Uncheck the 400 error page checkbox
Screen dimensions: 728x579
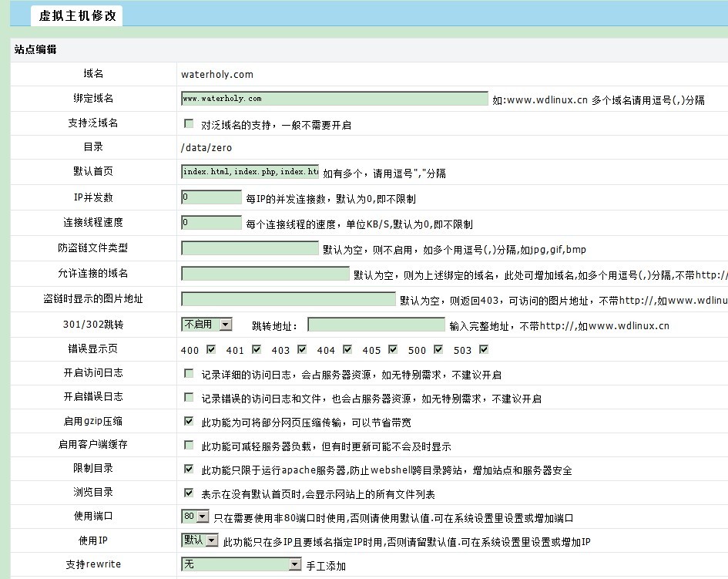[x=211, y=350]
